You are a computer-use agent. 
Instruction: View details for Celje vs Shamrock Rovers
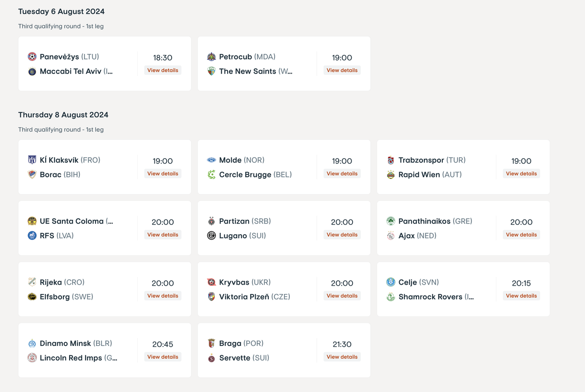[521, 296]
